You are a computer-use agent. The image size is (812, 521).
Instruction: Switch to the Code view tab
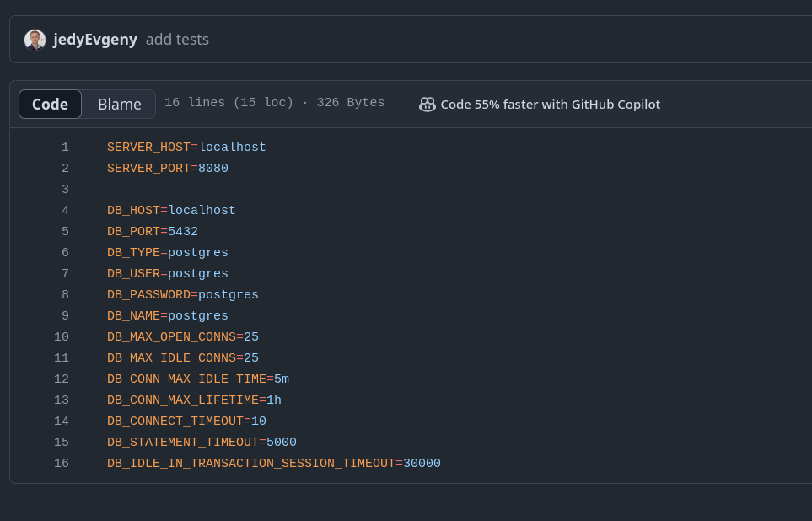pyautogui.click(x=50, y=105)
